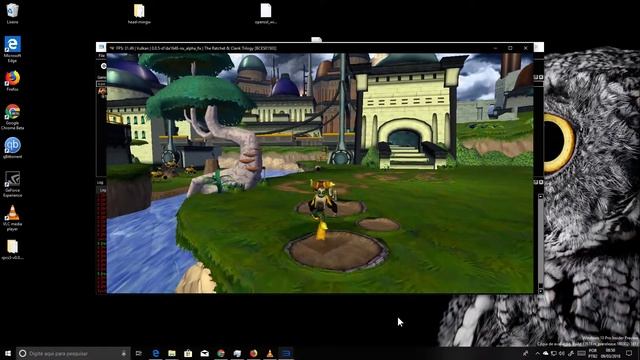Open Microsoft Edge from the taskbar

tap(156, 353)
